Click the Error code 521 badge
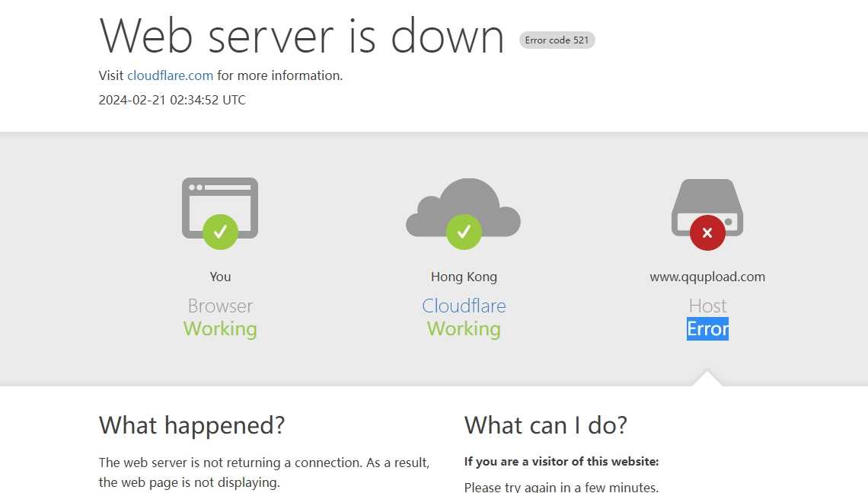Image resolution: width=868 pixels, height=493 pixels. [557, 40]
